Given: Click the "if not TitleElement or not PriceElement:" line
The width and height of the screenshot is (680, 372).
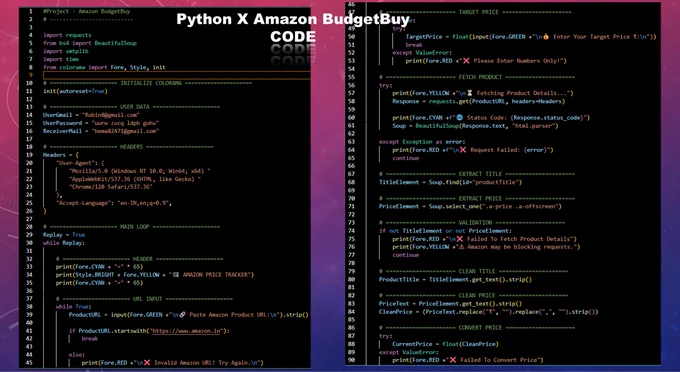Looking at the screenshot, I should coord(445,231).
